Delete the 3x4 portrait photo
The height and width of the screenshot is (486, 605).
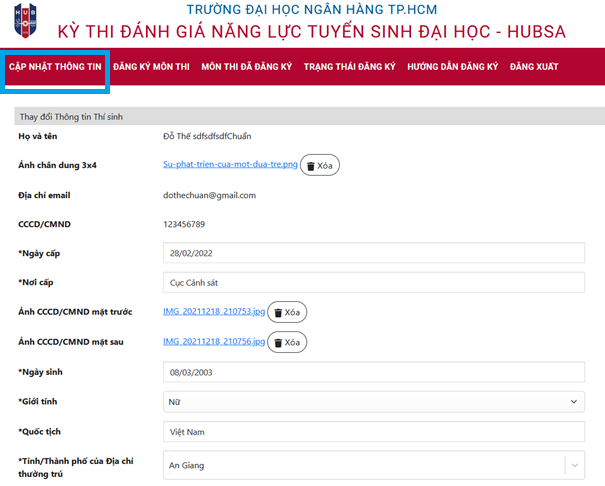pos(320,165)
